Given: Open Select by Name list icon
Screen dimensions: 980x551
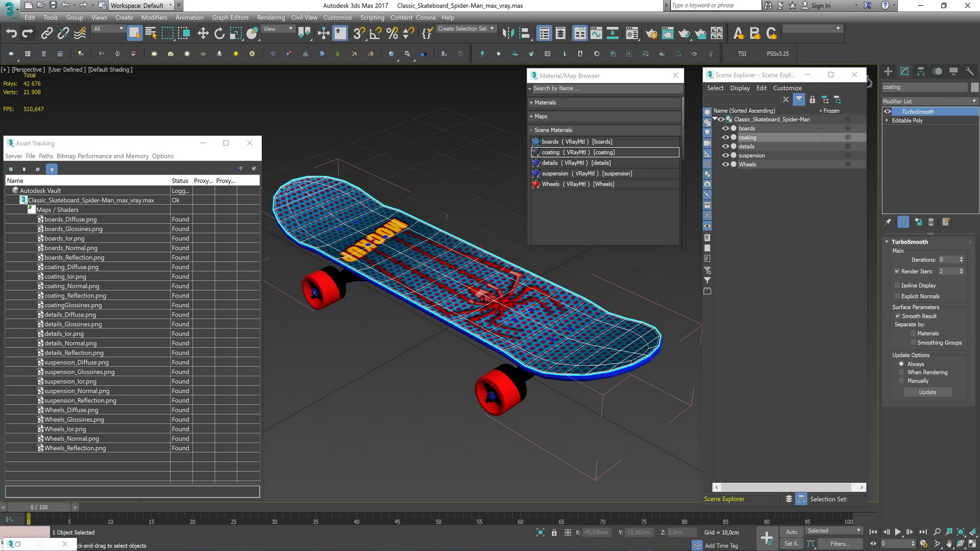Looking at the screenshot, I should tap(151, 34).
